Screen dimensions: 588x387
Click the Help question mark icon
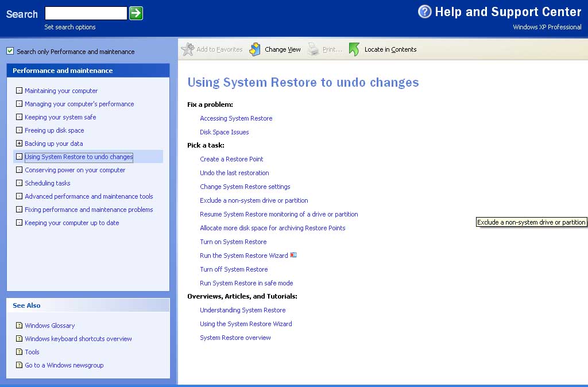click(424, 11)
